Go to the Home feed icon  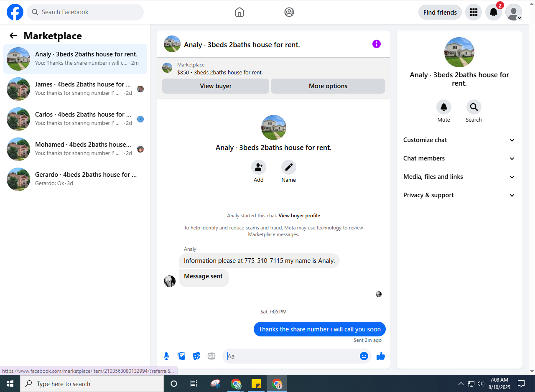239,12
